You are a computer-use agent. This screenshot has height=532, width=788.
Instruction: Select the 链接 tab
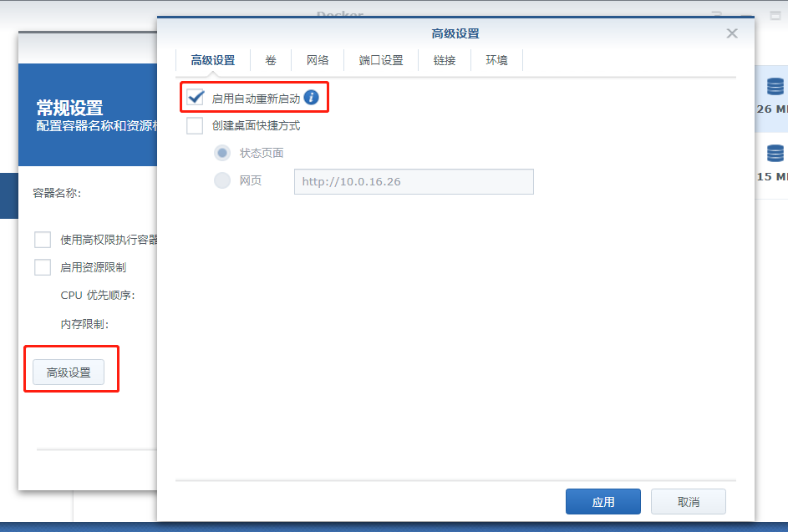coord(445,60)
